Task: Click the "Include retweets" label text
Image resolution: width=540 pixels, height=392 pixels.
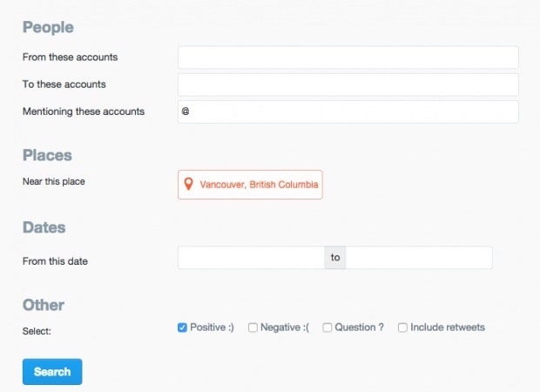Action: pos(448,328)
